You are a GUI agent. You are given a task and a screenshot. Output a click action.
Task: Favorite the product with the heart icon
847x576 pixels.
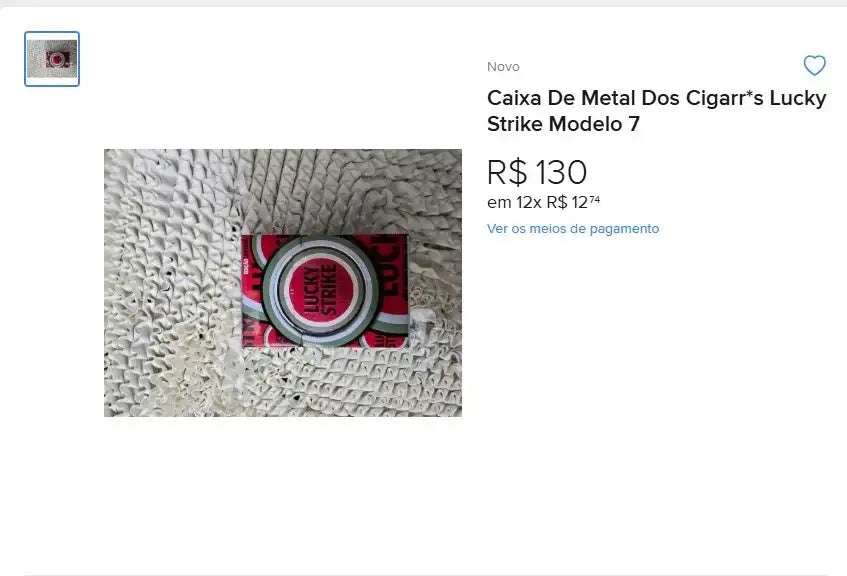(x=815, y=66)
